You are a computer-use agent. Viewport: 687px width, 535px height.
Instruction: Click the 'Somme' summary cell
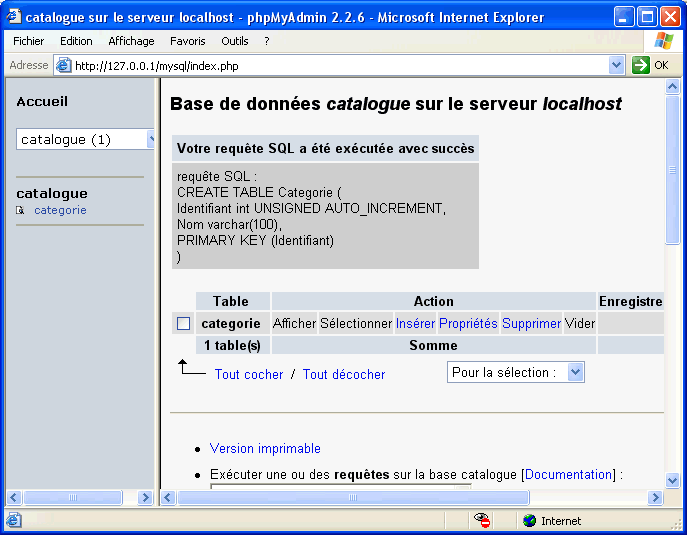(x=433, y=345)
